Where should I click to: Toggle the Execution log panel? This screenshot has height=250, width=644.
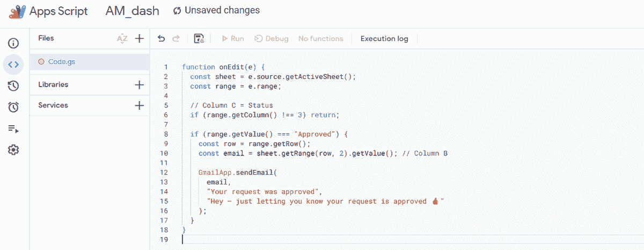(384, 39)
